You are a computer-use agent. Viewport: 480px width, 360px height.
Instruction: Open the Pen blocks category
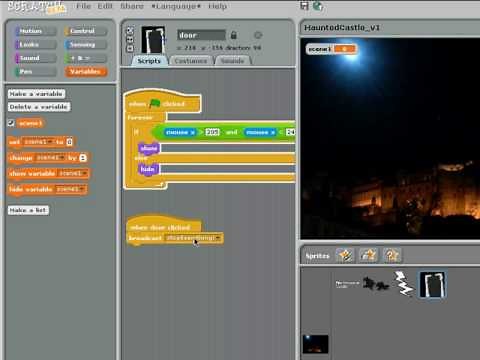(x=35, y=71)
